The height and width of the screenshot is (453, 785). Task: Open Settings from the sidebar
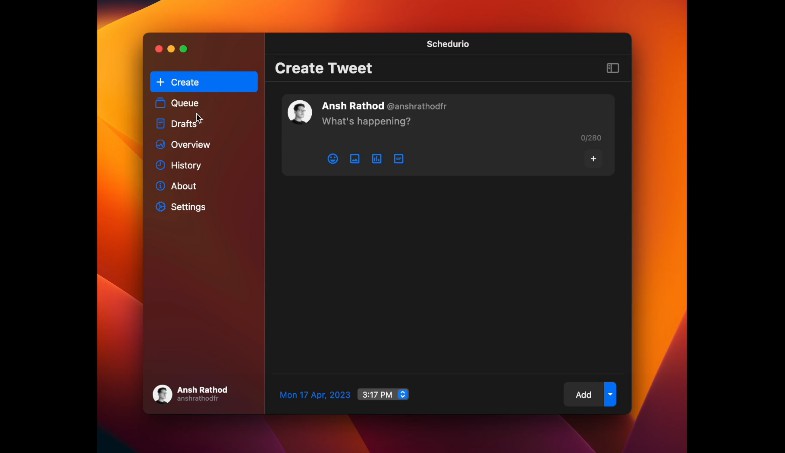tap(204, 207)
